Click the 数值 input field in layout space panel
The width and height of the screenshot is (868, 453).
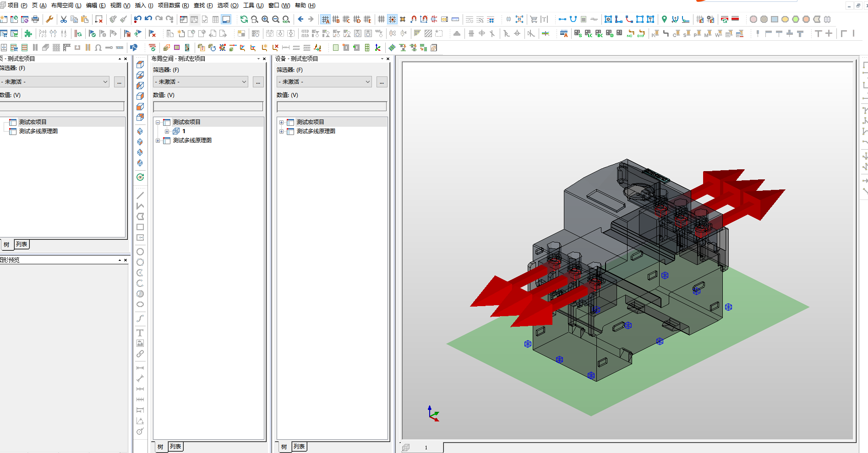pos(208,106)
